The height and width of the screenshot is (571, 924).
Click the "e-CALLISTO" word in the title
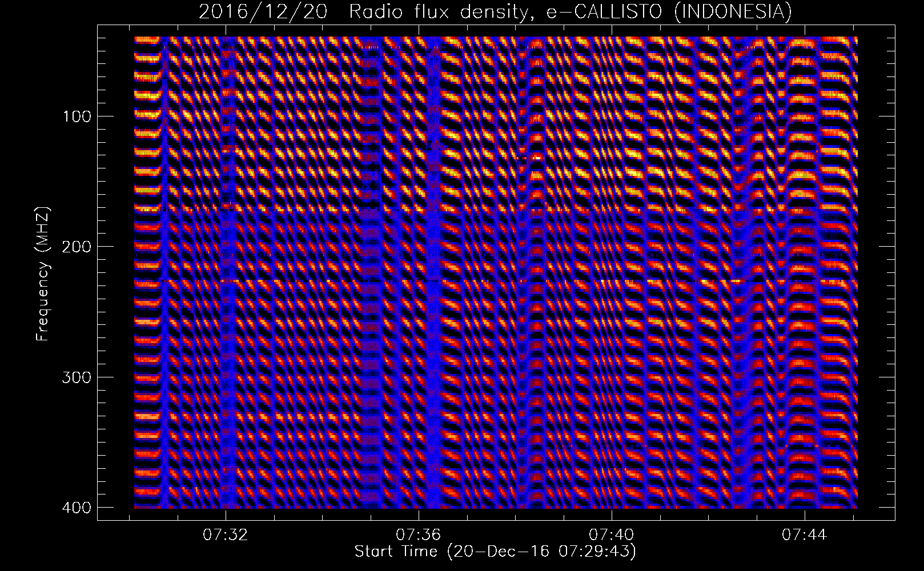(x=607, y=11)
